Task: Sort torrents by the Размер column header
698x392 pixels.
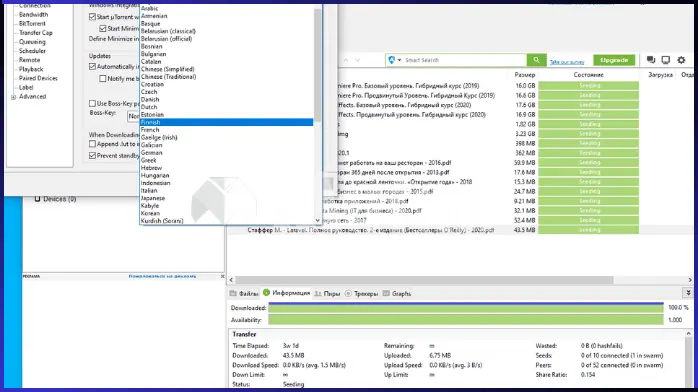Action: coord(524,75)
